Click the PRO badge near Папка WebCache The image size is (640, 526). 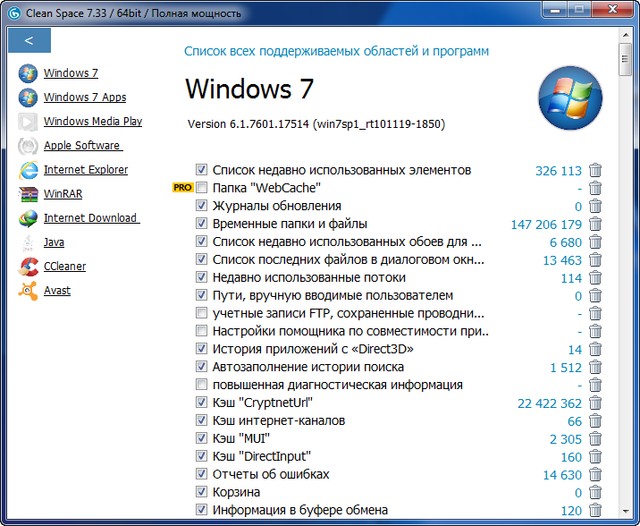(x=183, y=188)
